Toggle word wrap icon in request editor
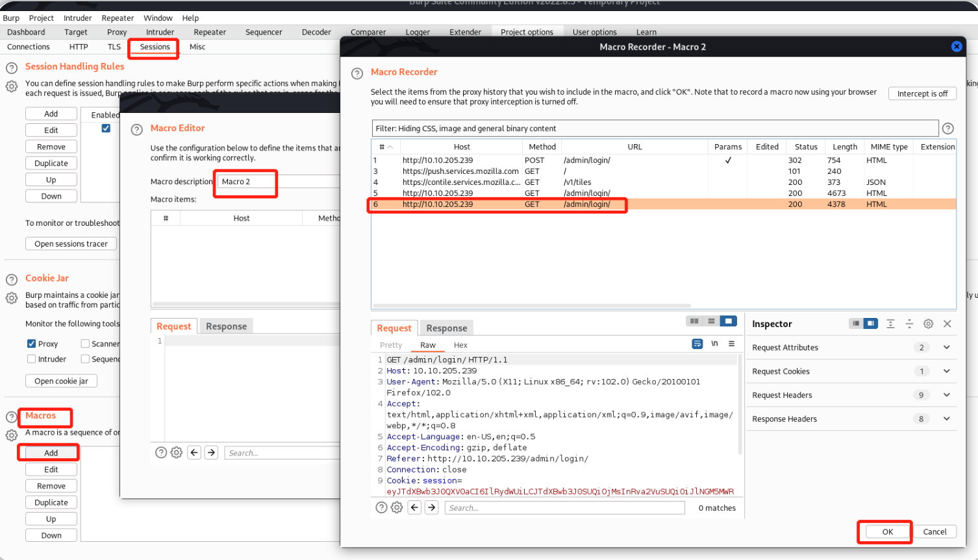 tap(697, 344)
